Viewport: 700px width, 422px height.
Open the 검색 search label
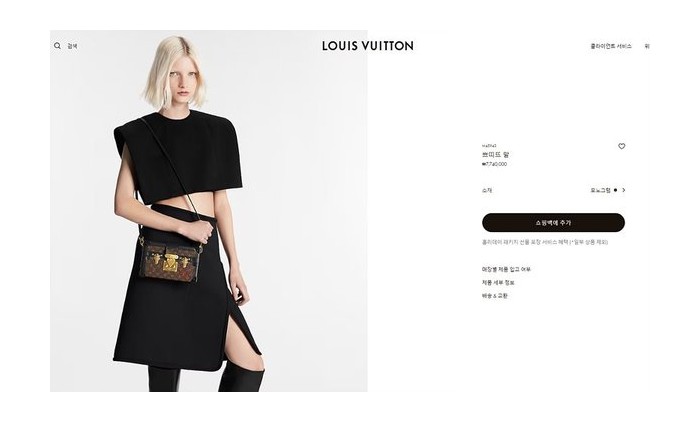[x=72, y=46]
